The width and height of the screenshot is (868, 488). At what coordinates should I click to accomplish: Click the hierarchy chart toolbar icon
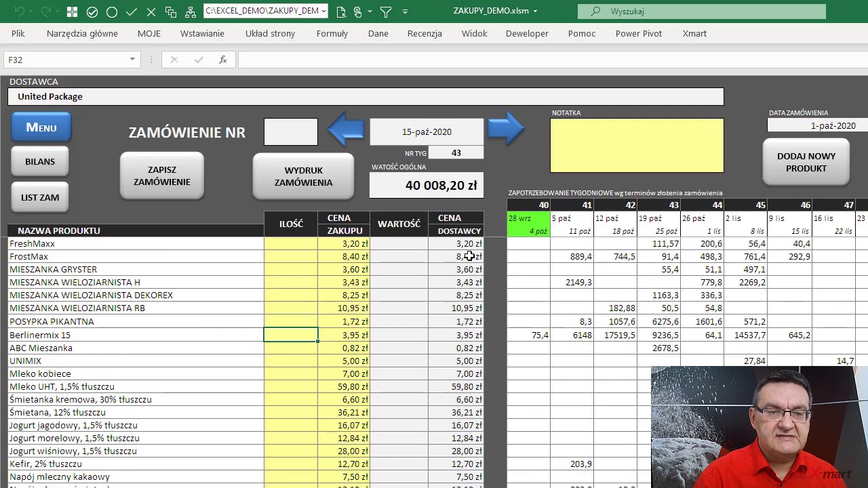pos(191,12)
